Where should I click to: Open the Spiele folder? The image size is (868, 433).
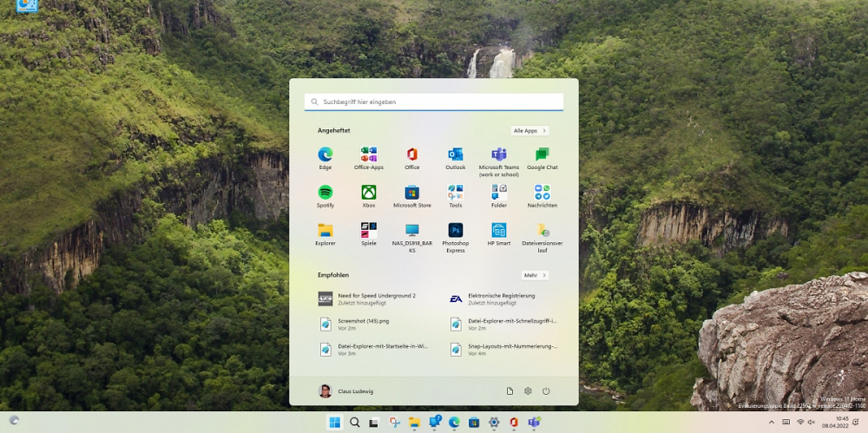pyautogui.click(x=369, y=235)
